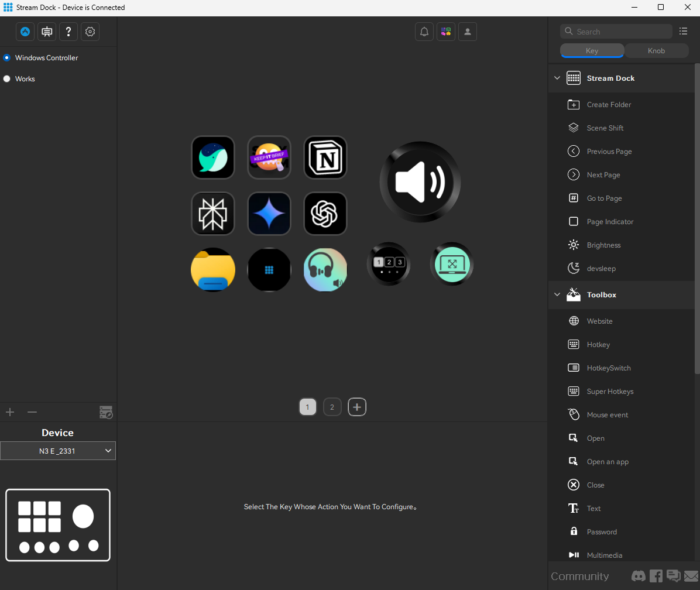
Task: Open the Discord community icon
Action: point(639,576)
